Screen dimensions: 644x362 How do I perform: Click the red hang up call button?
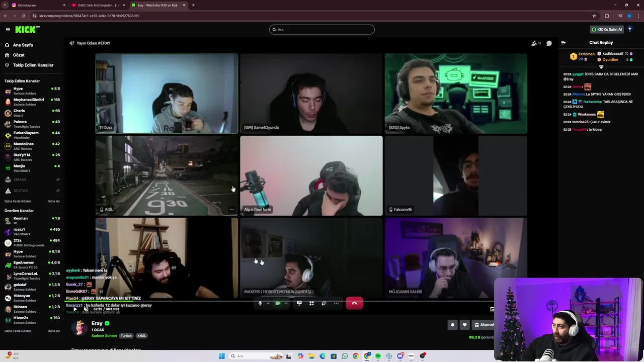click(x=354, y=303)
